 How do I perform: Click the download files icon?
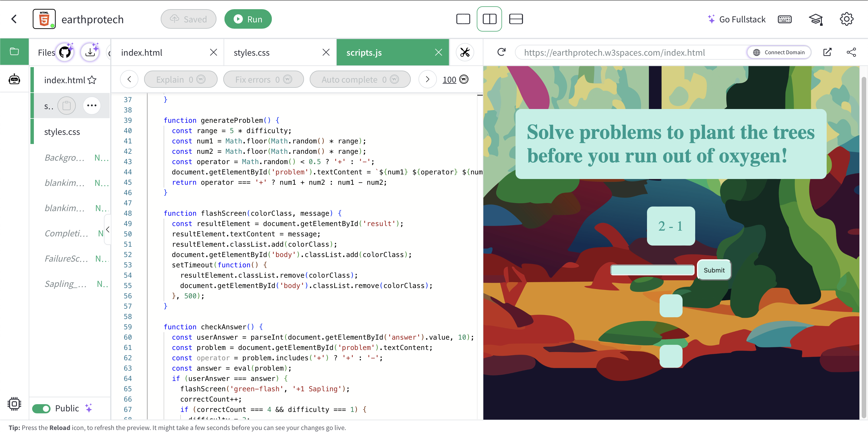tap(90, 52)
